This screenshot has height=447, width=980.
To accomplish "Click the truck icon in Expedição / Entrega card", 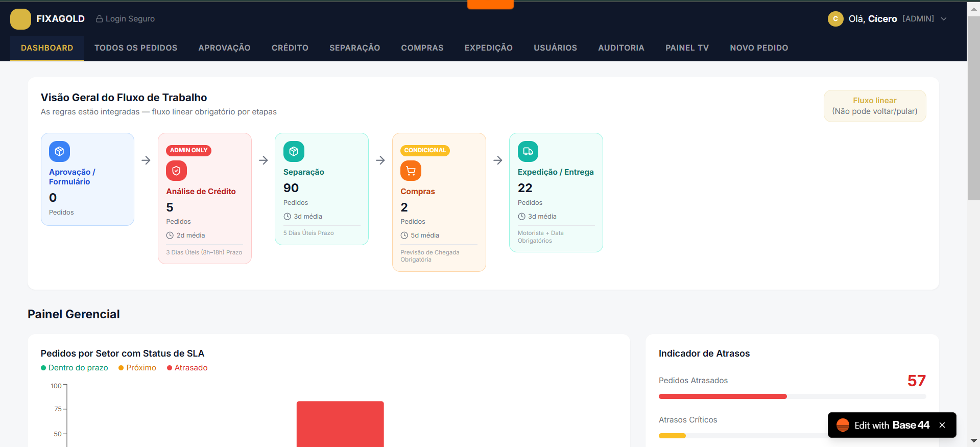I will (x=528, y=151).
